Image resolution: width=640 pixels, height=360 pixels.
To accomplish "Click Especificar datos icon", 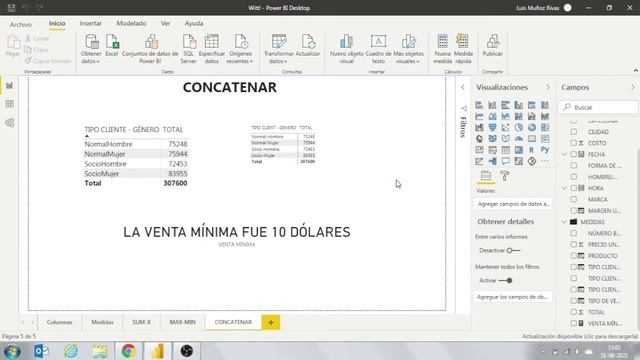I will pos(211,49).
